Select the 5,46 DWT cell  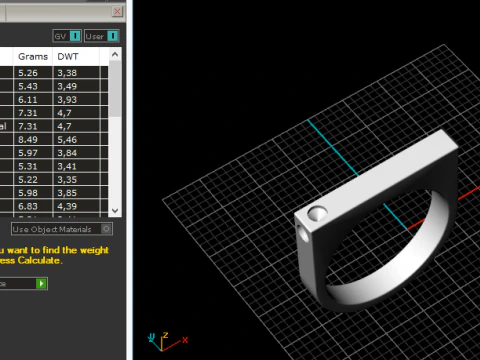[76, 140]
